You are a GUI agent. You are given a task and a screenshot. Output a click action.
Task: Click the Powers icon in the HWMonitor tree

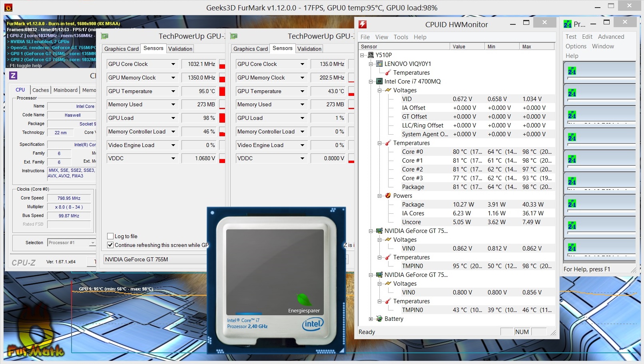point(388,196)
